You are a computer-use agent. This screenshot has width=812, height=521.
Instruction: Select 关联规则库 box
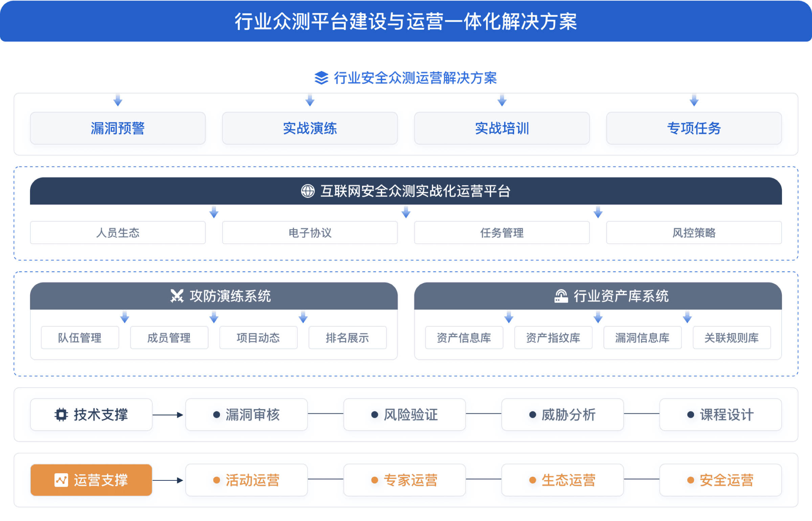(732, 338)
